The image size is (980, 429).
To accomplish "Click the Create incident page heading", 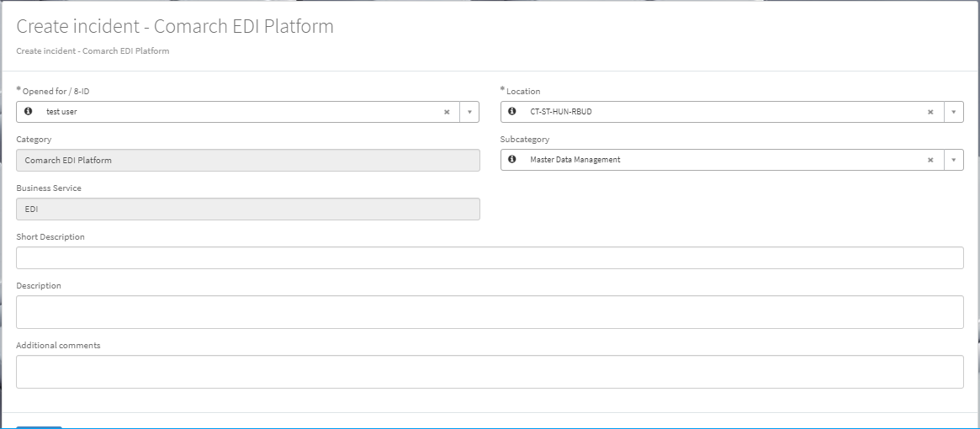I will [175, 26].
